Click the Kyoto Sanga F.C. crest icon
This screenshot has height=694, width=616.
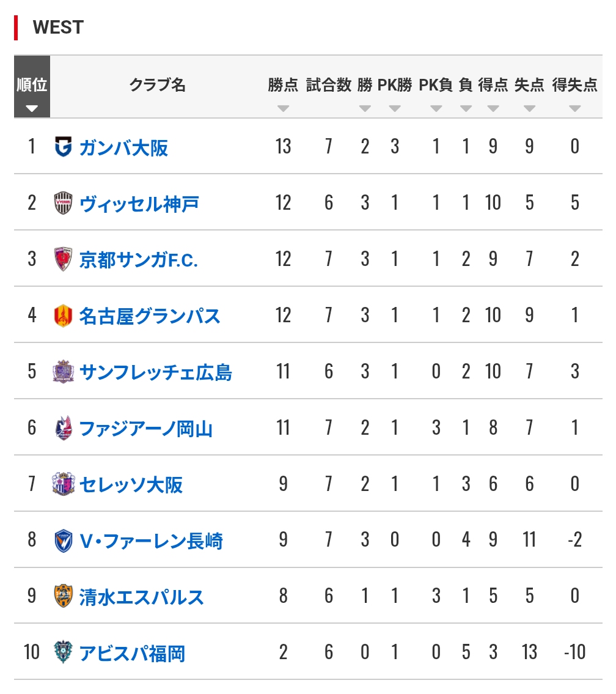click(63, 260)
